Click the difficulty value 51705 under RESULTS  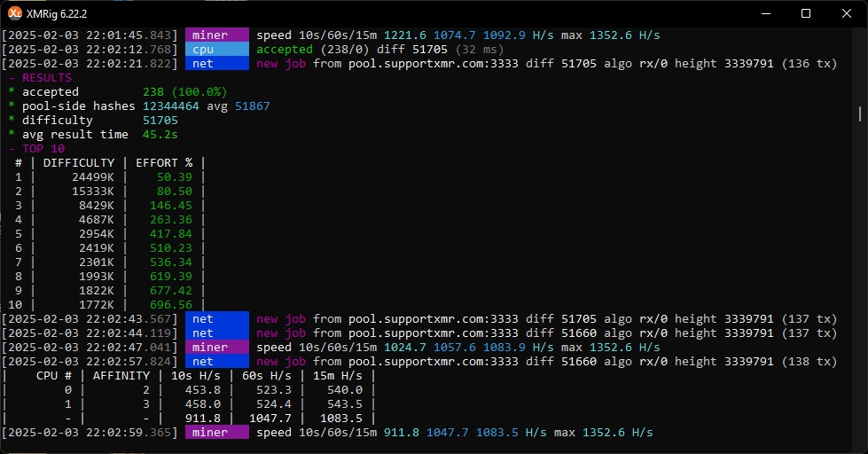(x=160, y=120)
